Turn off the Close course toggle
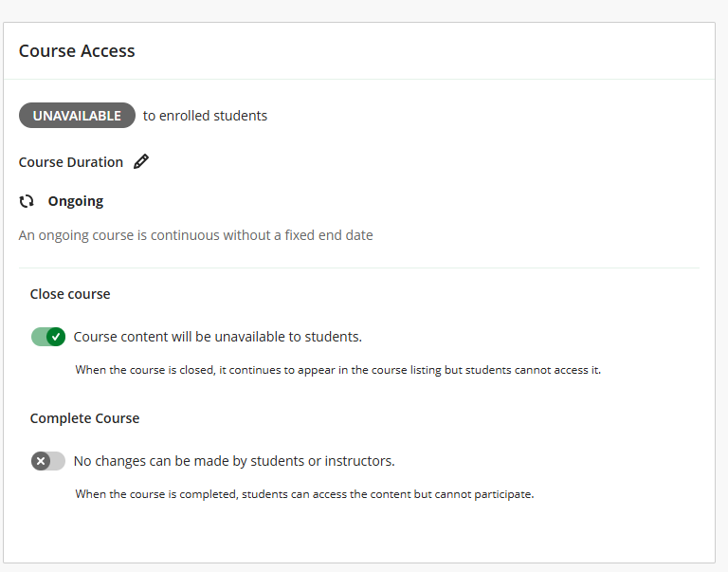This screenshot has height=572, width=728. (47, 337)
